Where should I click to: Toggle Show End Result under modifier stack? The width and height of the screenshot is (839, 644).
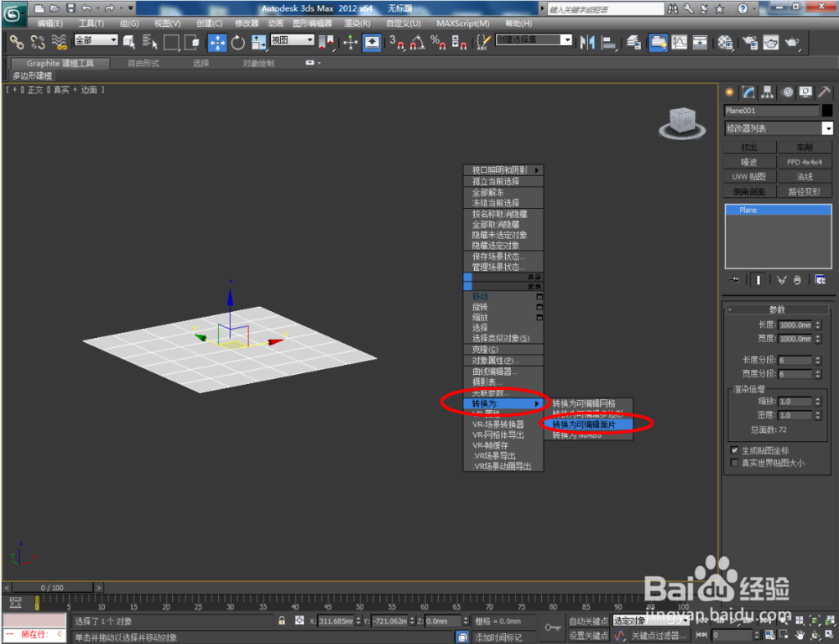tap(758, 280)
